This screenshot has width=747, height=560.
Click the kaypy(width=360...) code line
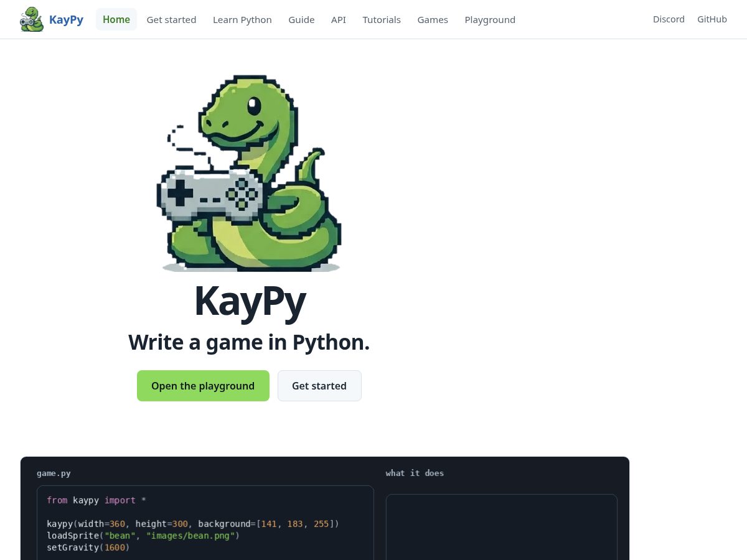pyautogui.click(x=193, y=524)
